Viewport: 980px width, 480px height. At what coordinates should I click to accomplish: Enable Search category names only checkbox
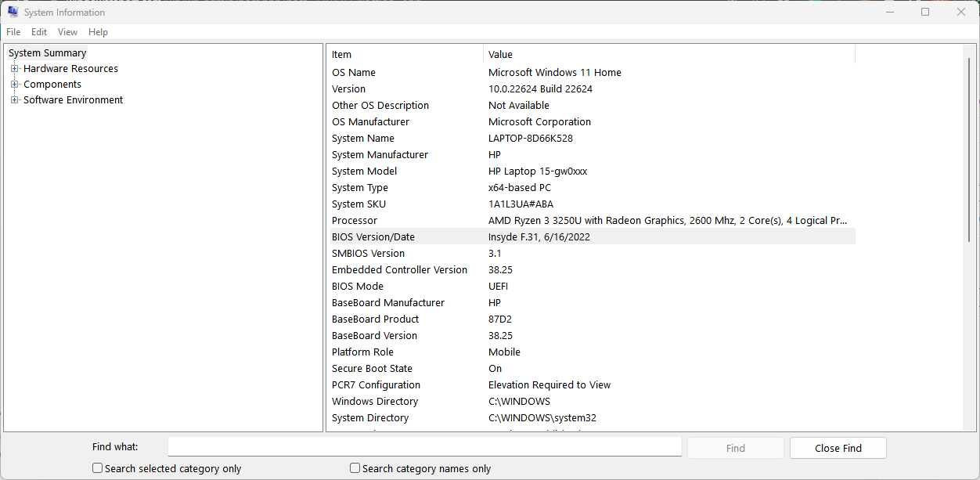point(355,468)
